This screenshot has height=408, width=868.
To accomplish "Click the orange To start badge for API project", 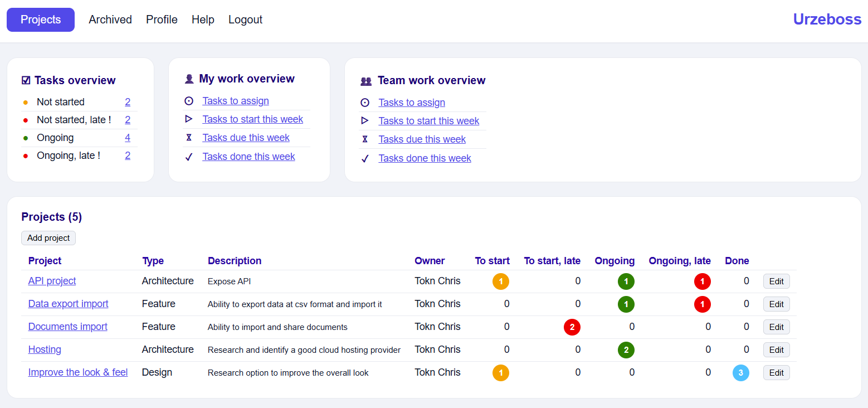I will coord(500,281).
